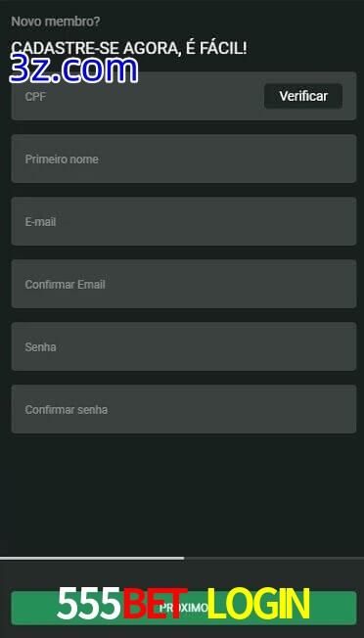Click the filled part of the progress bar
364x638 pixels.
pyautogui.click(x=92, y=558)
